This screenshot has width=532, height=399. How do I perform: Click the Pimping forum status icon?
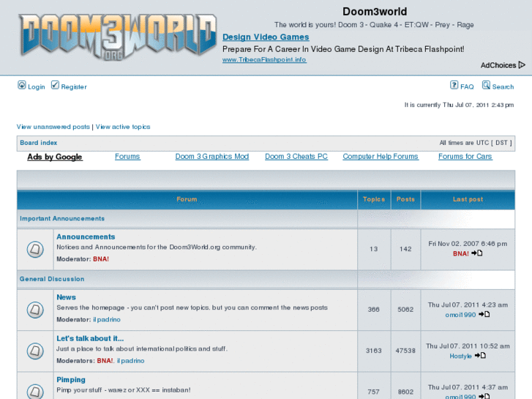35,392
